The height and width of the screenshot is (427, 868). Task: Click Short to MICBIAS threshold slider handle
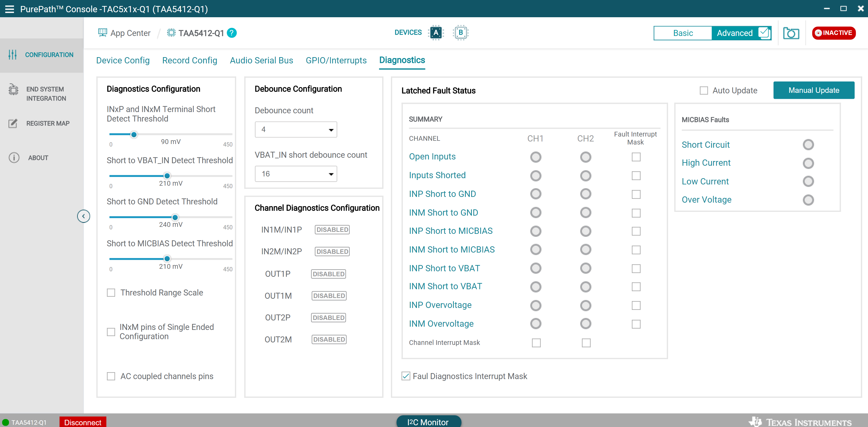click(x=167, y=259)
